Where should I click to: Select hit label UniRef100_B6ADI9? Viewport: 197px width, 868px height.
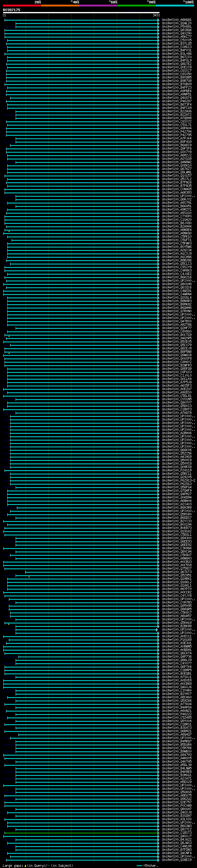[x=176, y=145]
